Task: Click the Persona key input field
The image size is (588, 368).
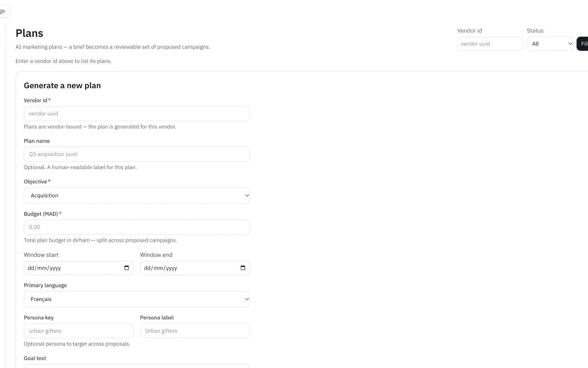Action: pos(79,331)
